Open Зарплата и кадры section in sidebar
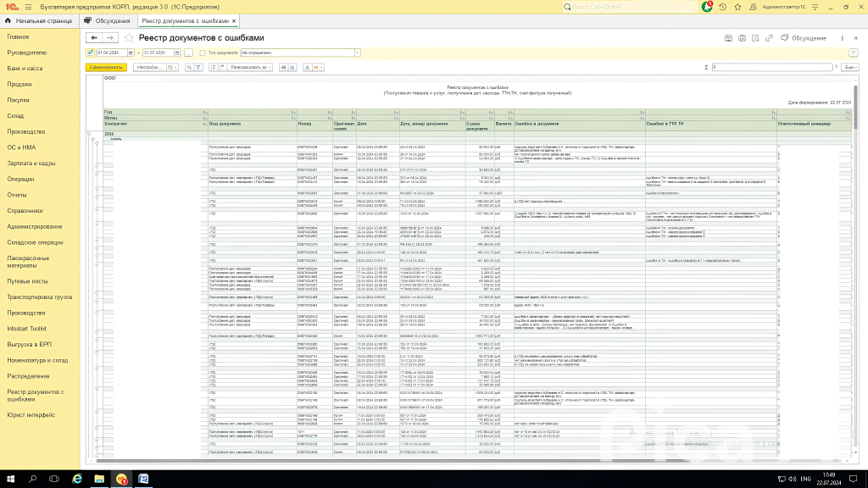Image resolution: width=868 pixels, height=488 pixels. point(31,164)
